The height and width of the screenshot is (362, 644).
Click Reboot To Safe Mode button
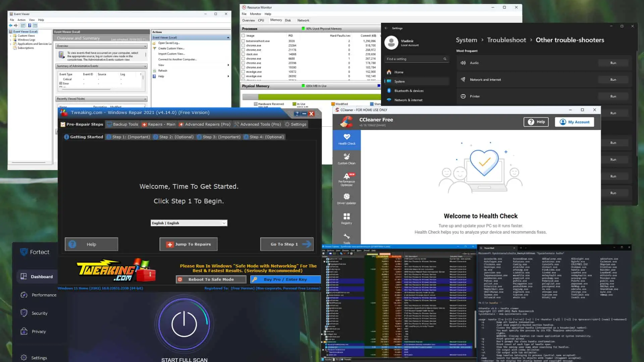coord(211,280)
